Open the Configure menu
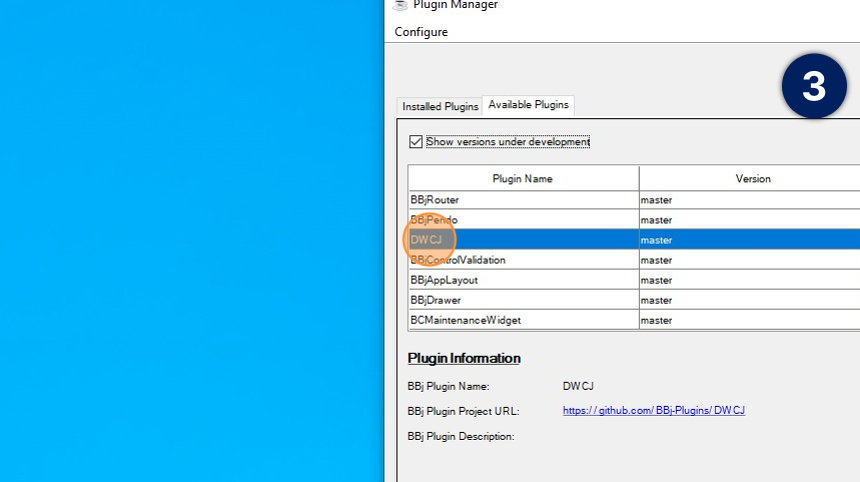The width and height of the screenshot is (860, 482). tap(421, 32)
